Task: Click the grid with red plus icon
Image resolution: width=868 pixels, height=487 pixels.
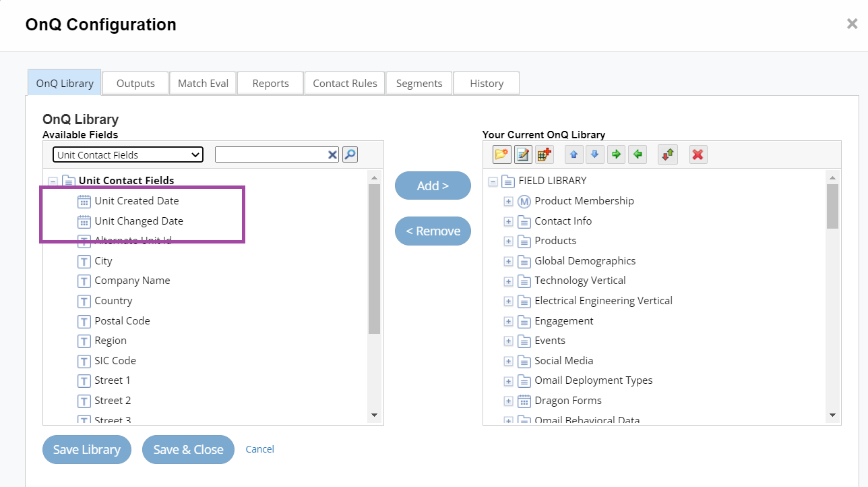Action: tap(545, 154)
